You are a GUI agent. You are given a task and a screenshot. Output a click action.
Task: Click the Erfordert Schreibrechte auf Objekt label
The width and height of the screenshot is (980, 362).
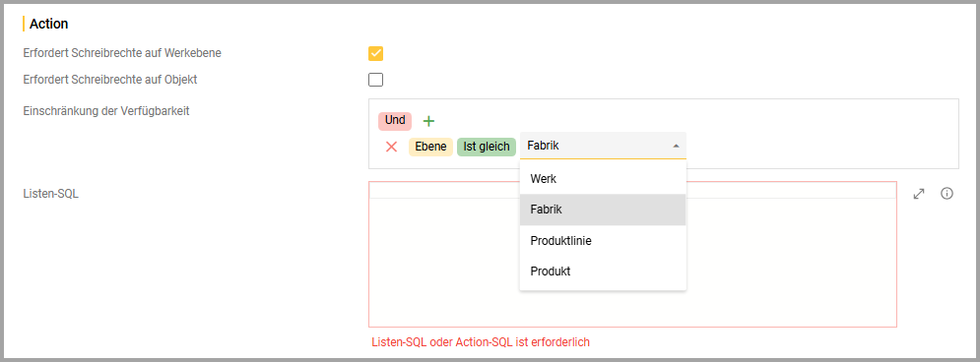point(110,80)
